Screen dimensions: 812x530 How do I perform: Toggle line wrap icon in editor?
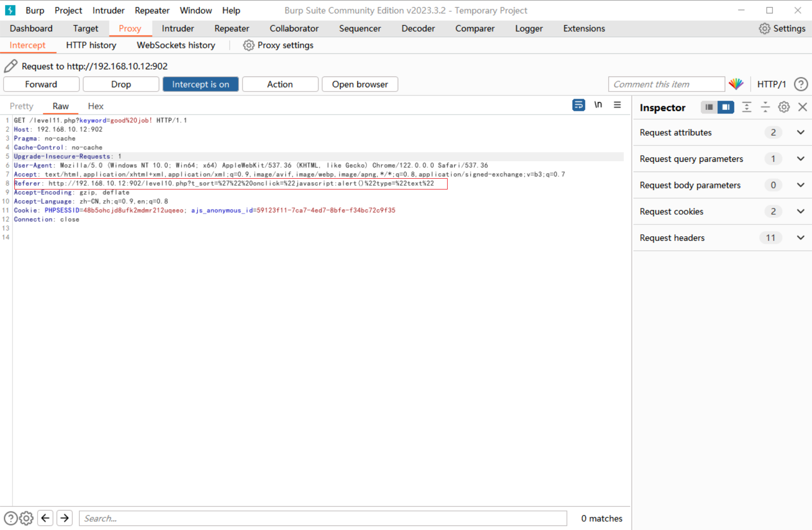[579, 105]
